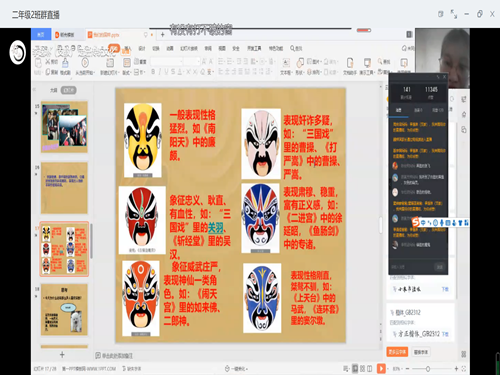Expand the New Slide dropdown label
Image resolution: width=500 pixels, height=375 pixels.
point(110,72)
